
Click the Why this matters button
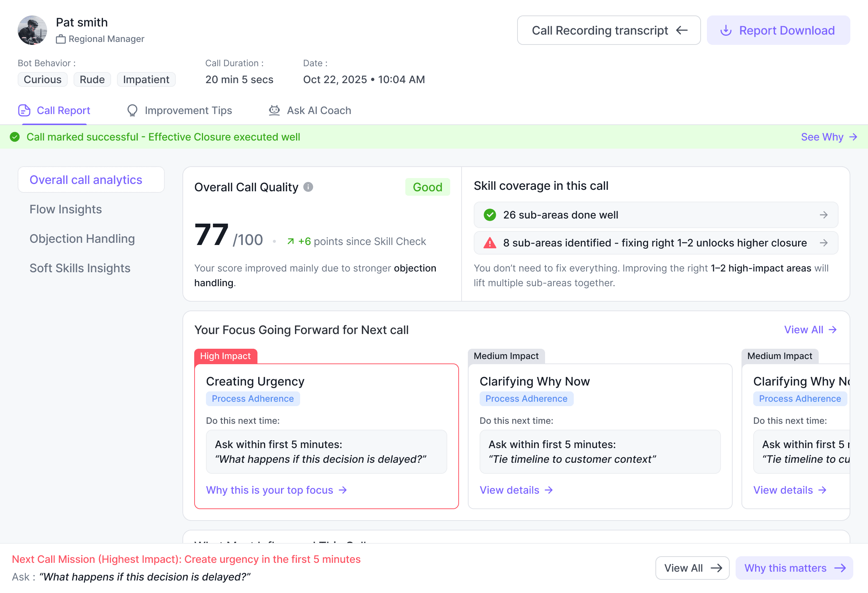coord(794,568)
